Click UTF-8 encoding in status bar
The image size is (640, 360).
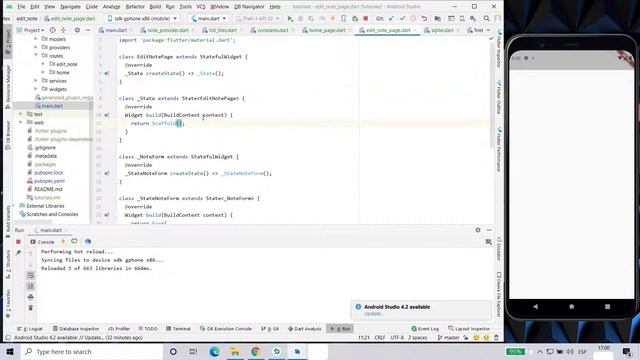[397, 338]
